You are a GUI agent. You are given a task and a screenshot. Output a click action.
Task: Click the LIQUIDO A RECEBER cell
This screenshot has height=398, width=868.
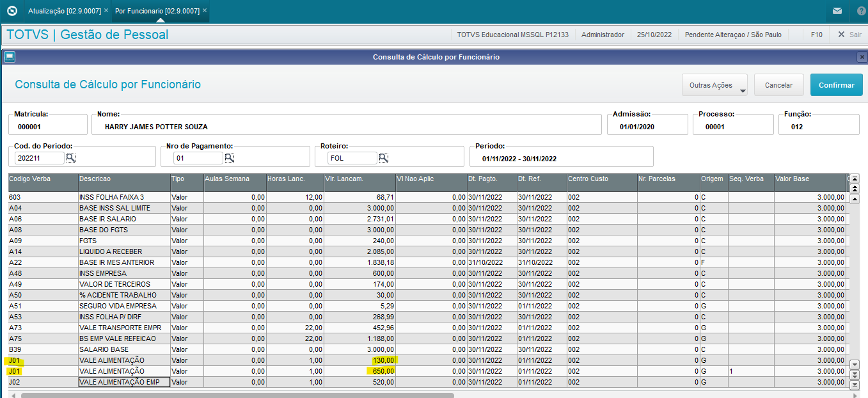pos(125,251)
